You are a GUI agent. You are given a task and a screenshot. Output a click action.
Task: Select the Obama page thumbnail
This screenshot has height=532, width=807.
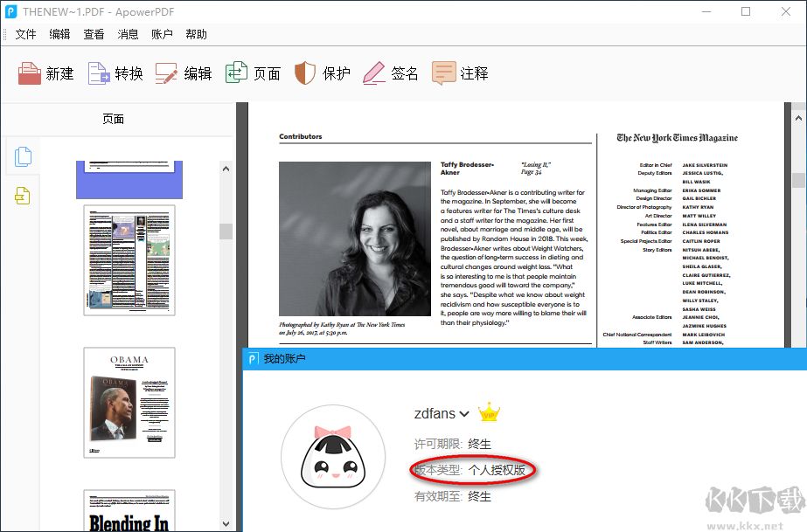(x=129, y=402)
